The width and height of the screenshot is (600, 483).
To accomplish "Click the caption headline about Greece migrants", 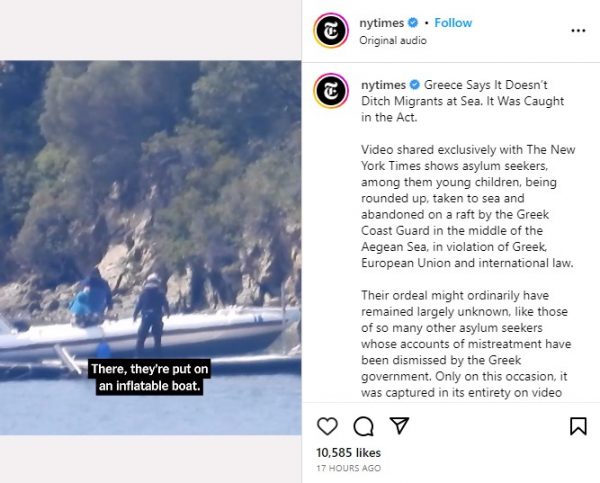I will point(463,101).
